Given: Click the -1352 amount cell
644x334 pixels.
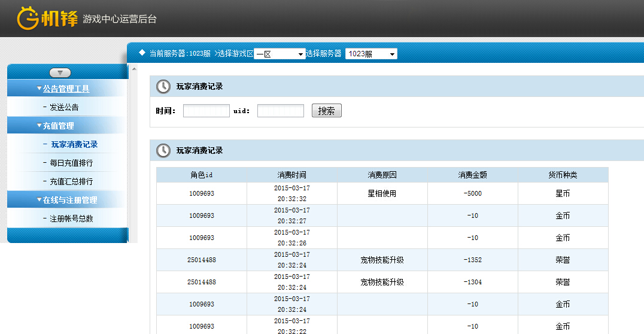Looking at the screenshot, I should pos(473,260).
